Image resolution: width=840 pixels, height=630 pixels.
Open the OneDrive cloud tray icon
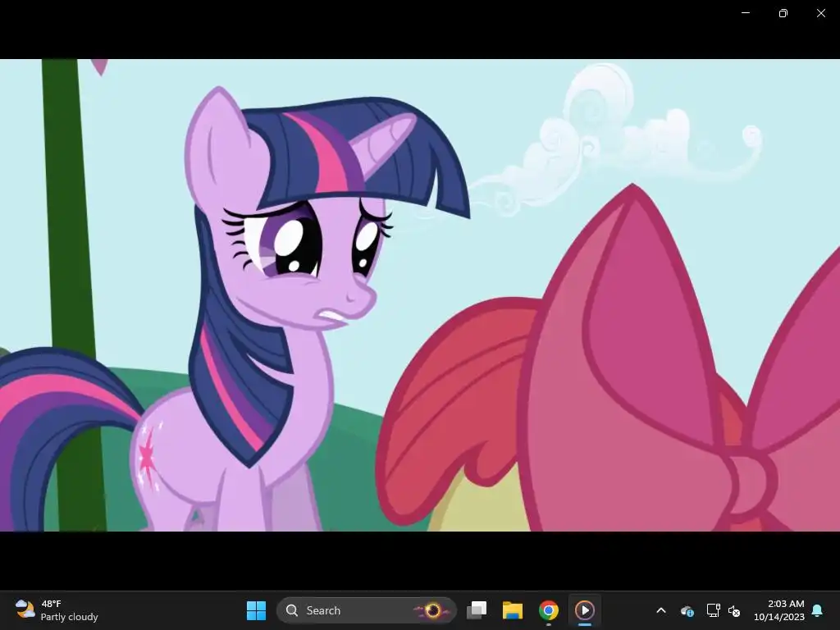click(687, 610)
